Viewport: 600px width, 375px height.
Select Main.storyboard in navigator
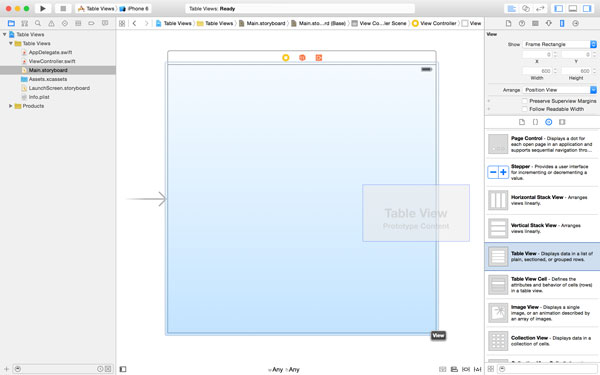coord(57,70)
